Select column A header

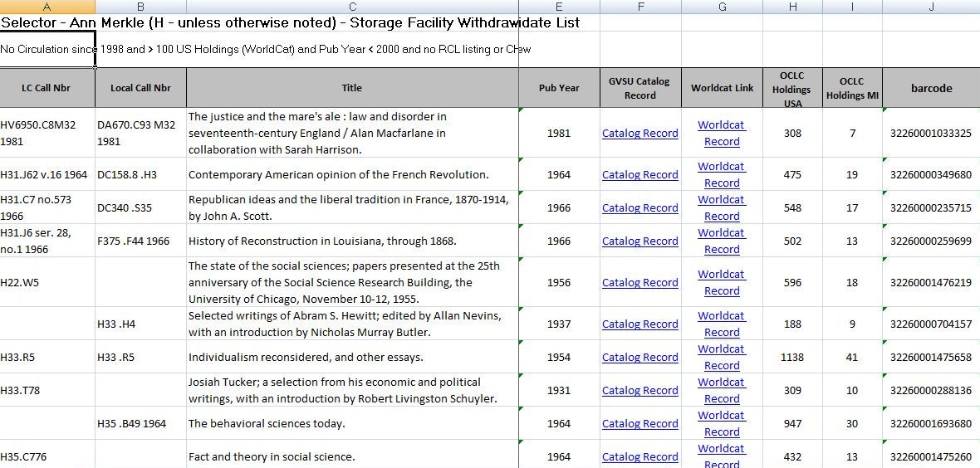[x=47, y=7]
